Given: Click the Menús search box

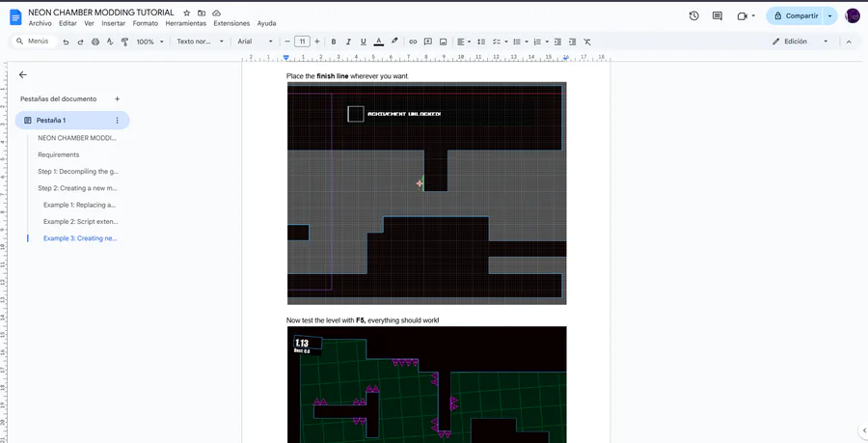Looking at the screenshot, I should [35, 42].
